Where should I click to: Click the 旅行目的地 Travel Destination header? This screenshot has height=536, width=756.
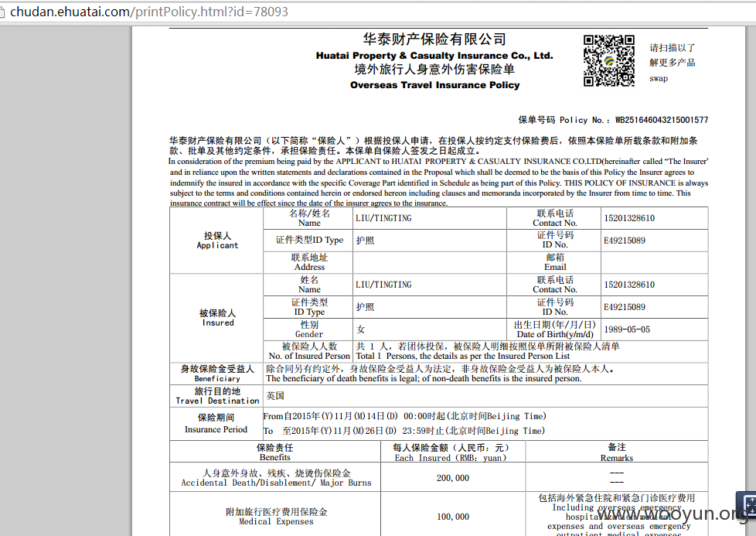pos(217,395)
